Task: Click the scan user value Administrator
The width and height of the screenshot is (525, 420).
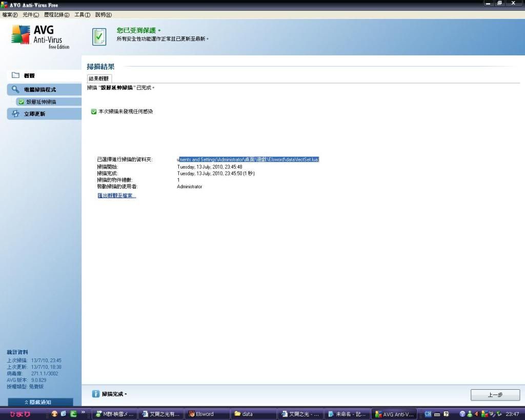Action: pyautogui.click(x=190, y=187)
